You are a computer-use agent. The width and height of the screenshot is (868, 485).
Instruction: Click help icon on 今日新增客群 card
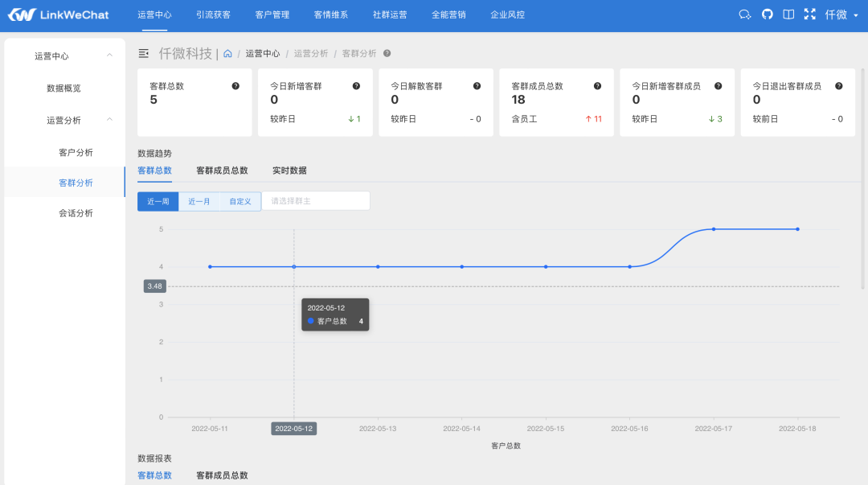pos(356,86)
